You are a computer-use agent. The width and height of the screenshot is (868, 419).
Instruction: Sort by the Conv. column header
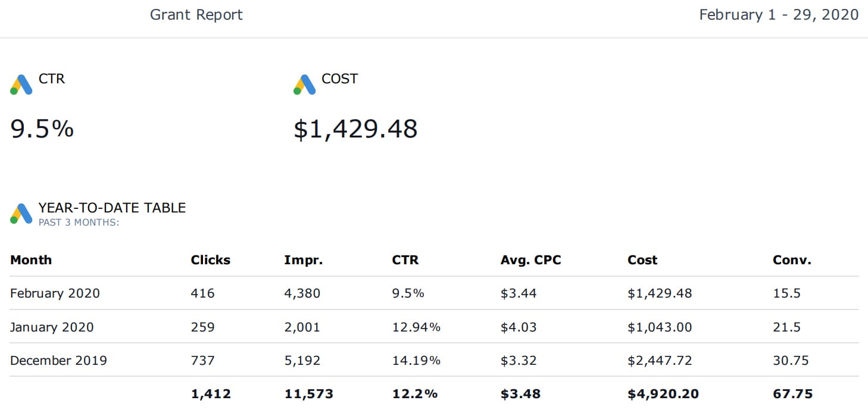click(792, 260)
